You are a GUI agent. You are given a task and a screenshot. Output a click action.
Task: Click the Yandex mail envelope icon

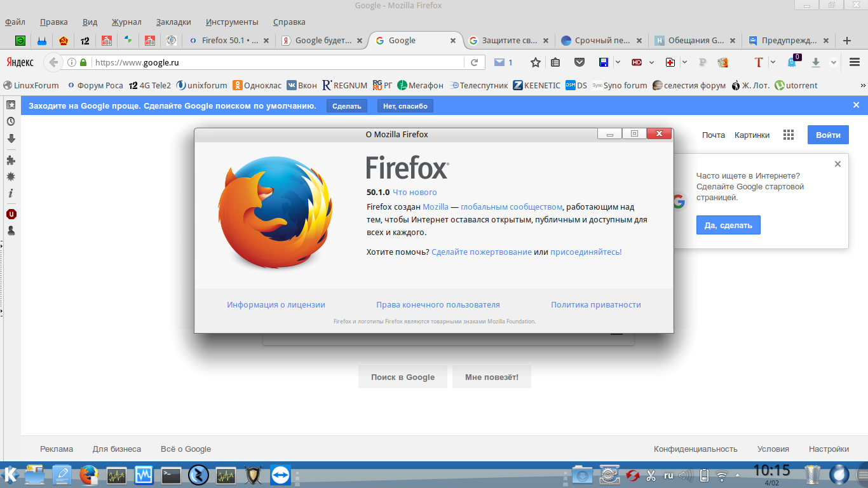tap(499, 62)
